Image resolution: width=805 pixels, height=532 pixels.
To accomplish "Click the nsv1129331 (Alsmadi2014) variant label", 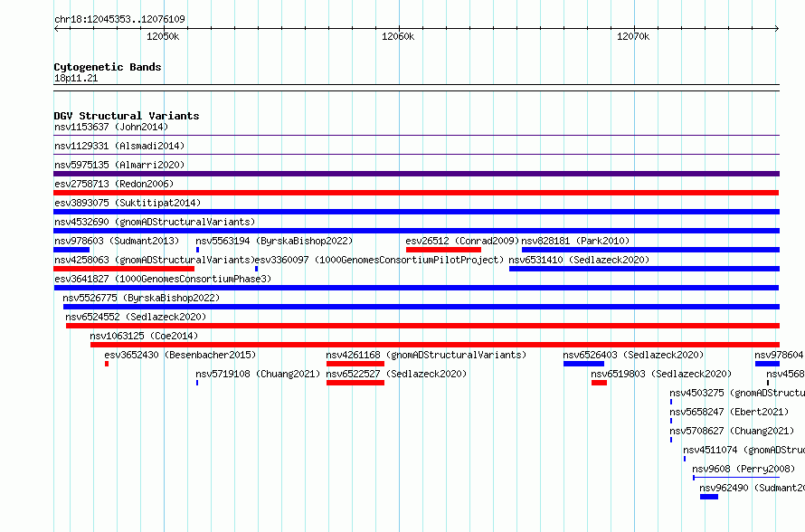I will click(x=119, y=146).
